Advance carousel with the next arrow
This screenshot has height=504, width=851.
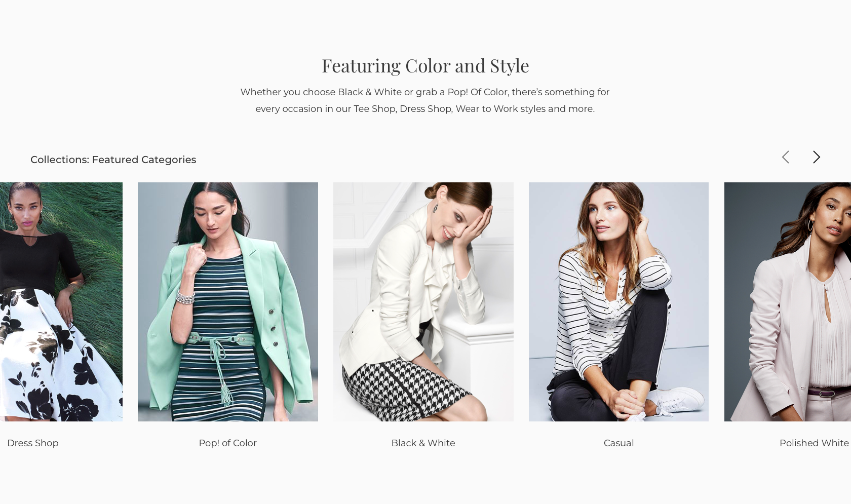816,157
